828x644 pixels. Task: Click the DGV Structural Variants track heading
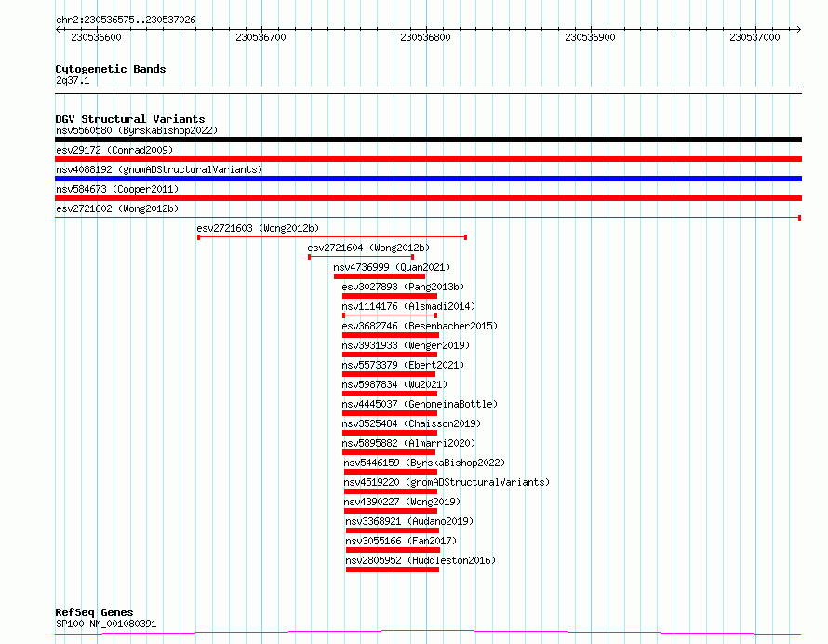click(130, 119)
